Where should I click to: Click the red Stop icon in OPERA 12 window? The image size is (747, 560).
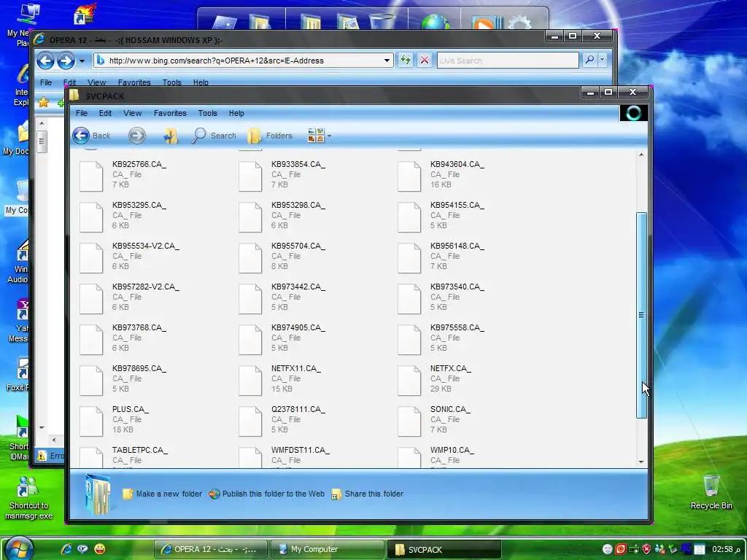click(x=424, y=60)
